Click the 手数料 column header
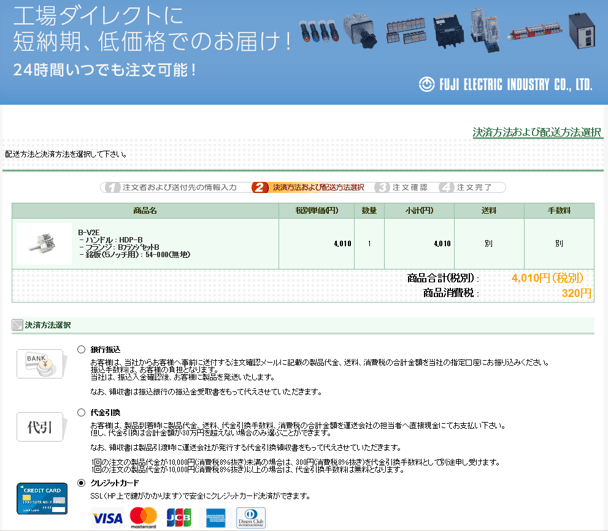This screenshot has height=531, width=608. point(559,211)
